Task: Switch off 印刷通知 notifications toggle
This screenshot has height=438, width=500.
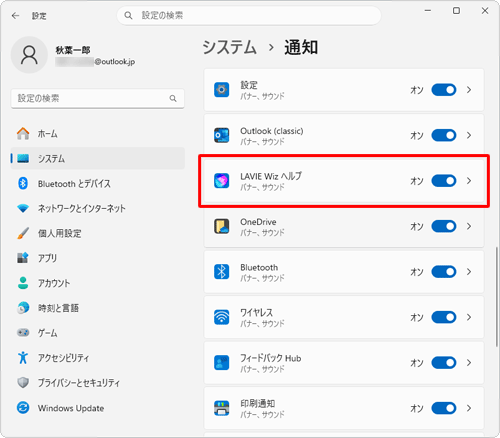Action: click(x=444, y=408)
